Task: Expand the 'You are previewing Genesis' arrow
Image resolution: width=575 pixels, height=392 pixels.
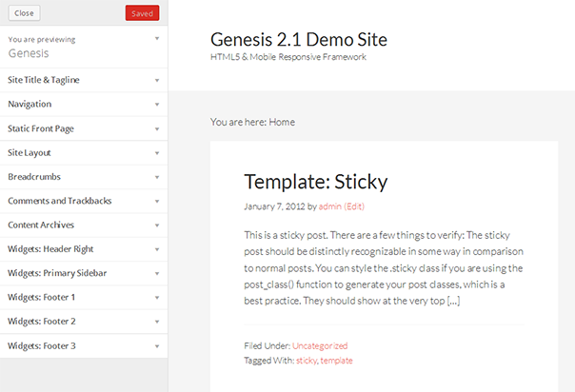Action: [x=157, y=38]
